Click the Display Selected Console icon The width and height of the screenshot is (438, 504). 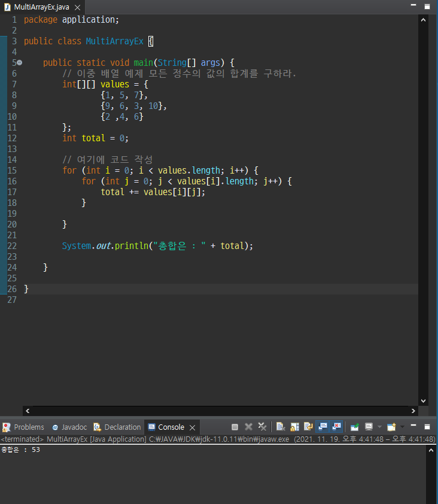369,427
